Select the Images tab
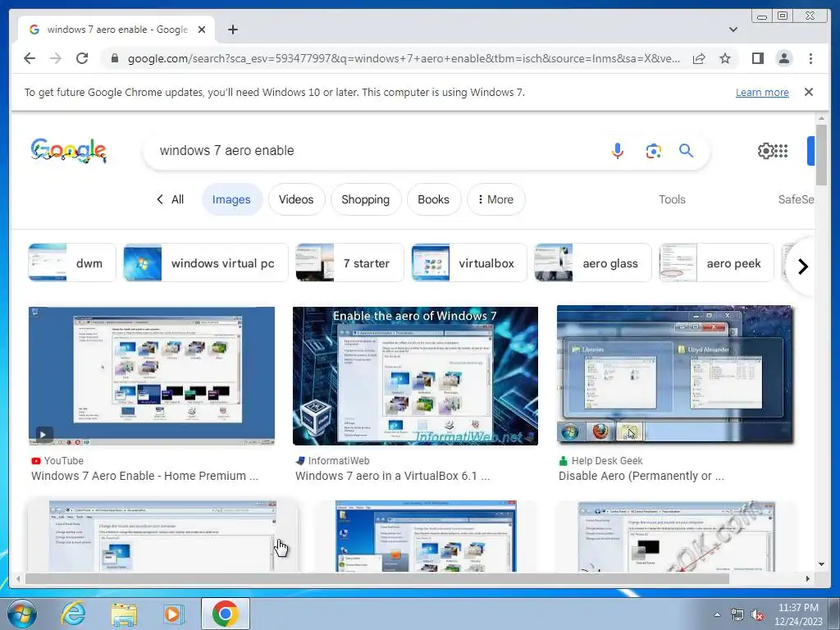This screenshot has height=630, width=840. click(x=231, y=199)
